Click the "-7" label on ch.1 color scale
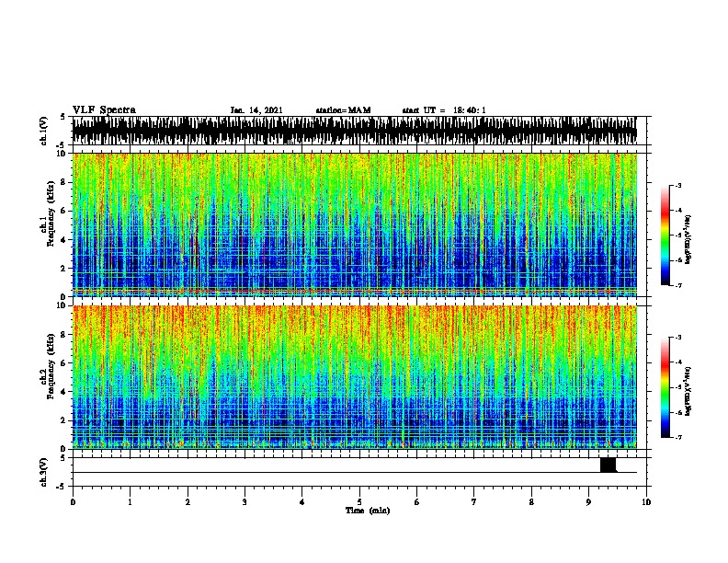728x563 pixels. point(678,285)
